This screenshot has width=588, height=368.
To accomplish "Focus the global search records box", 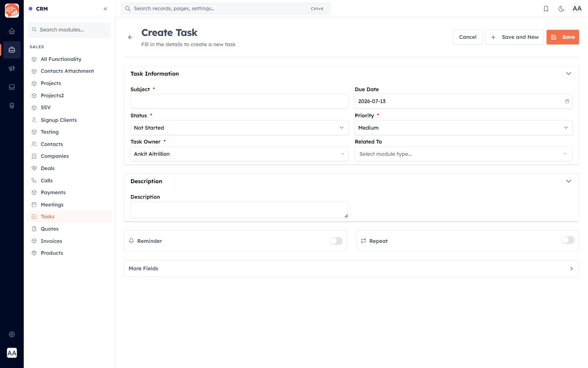I will [225, 9].
